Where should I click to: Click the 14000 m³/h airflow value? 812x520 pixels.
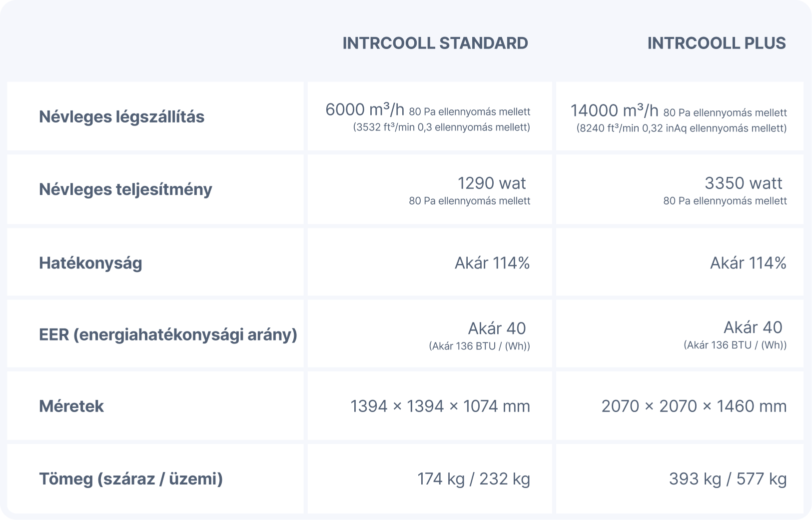coord(614,110)
